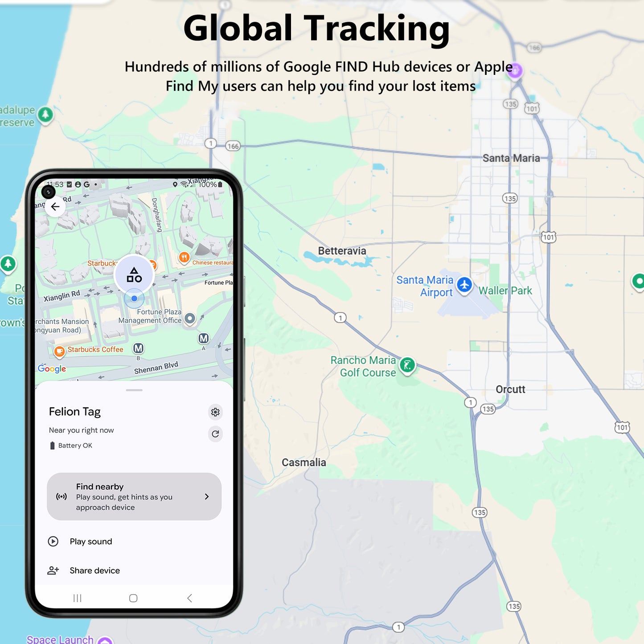Image resolution: width=644 pixels, height=644 pixels.
Task: Tap the back arrow on phone map
Action: coord(55,206)
